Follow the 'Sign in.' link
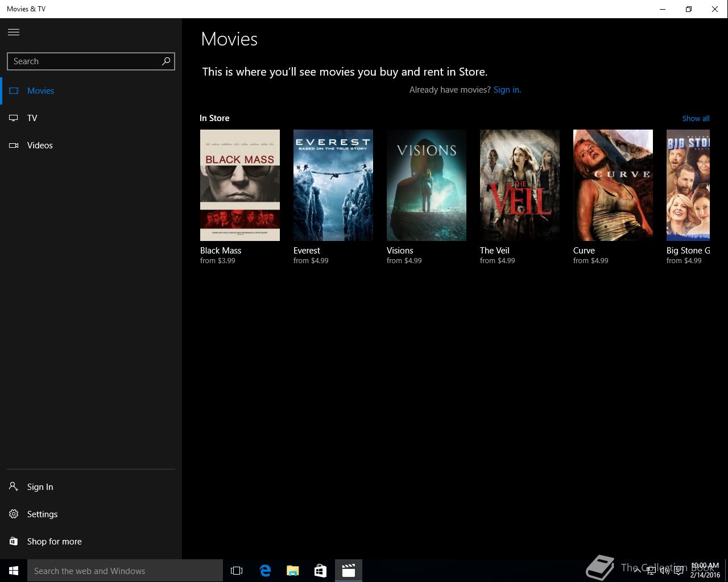The height and width of the screenshot is (582, 728). click(x=507, y=90)
